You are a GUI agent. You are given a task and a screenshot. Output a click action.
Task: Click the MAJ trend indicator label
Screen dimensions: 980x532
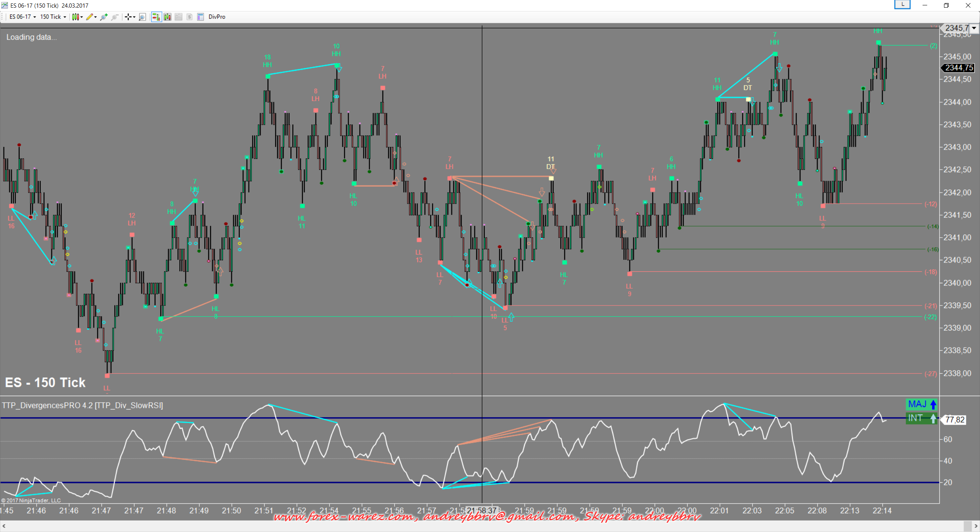[x=922, y=404]
